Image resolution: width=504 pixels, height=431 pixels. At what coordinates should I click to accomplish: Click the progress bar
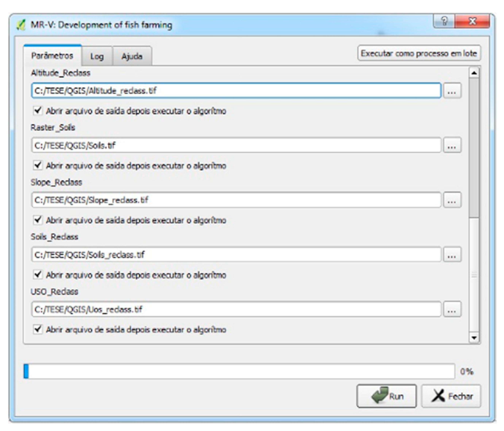coord(239,371)
